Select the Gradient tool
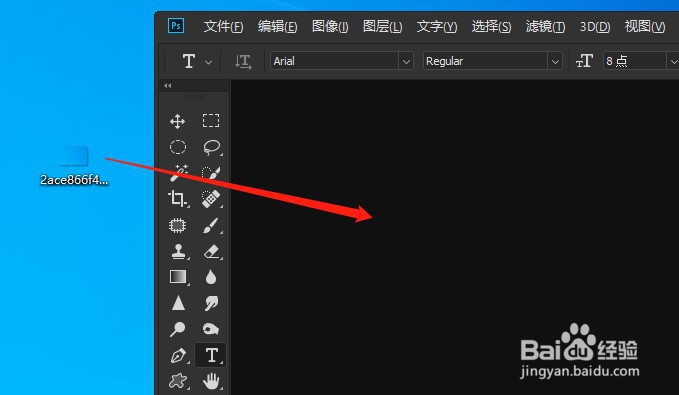Screen dimensions: 679x395 coord(178,277)
